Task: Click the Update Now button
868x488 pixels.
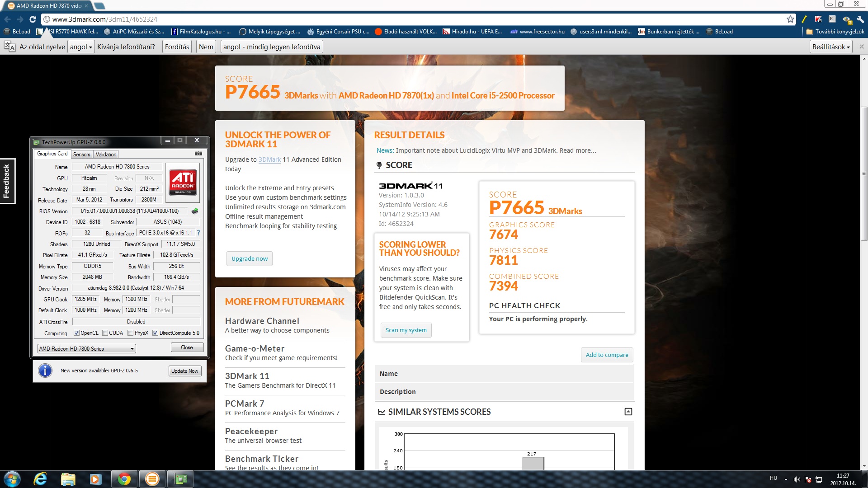Action: click(x=184, y=371)
